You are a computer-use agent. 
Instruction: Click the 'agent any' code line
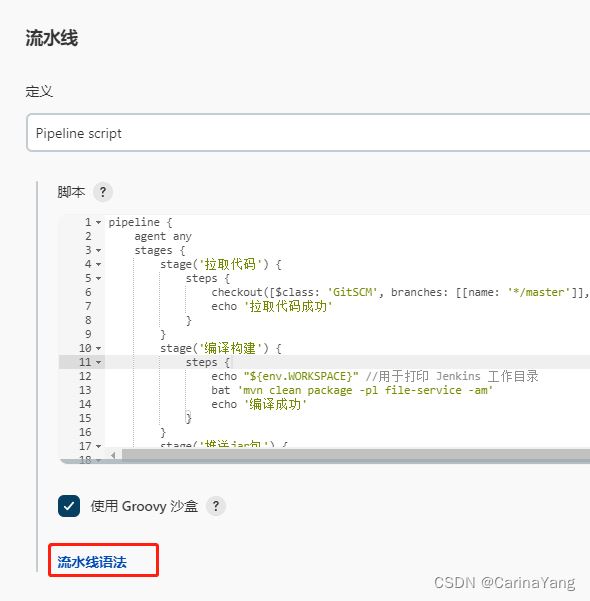[163, 236]
